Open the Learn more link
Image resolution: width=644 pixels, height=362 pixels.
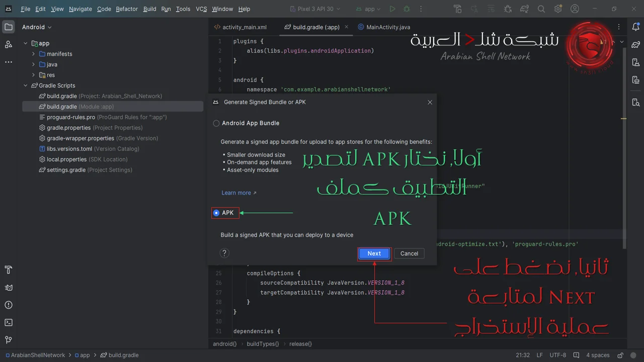coord(239,193)
